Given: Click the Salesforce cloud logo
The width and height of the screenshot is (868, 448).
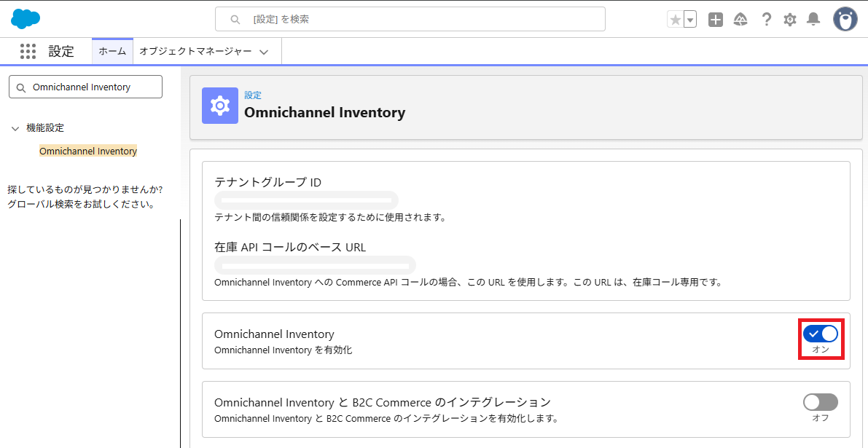Looking at the screenshot, I should 26,19.
